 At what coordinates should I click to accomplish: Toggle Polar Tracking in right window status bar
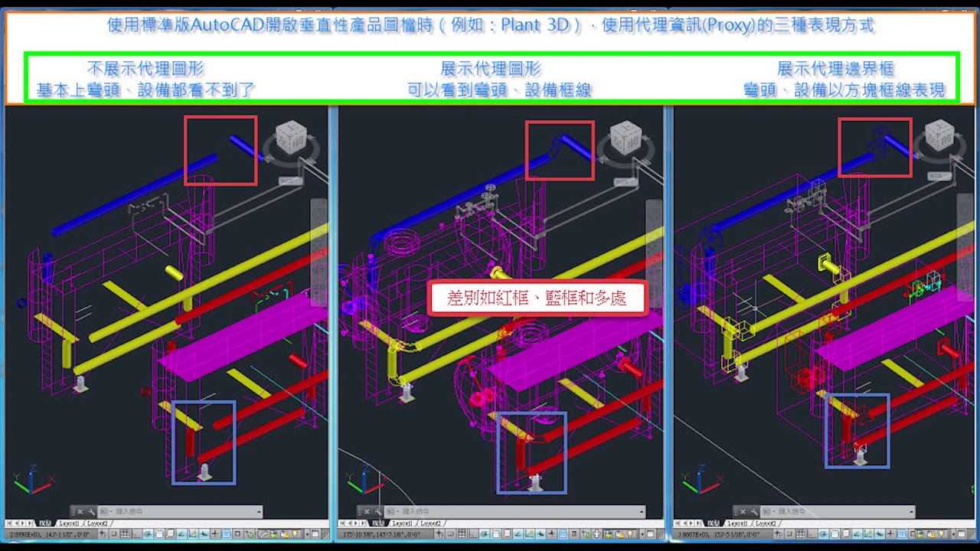click(x=824, y=533)
